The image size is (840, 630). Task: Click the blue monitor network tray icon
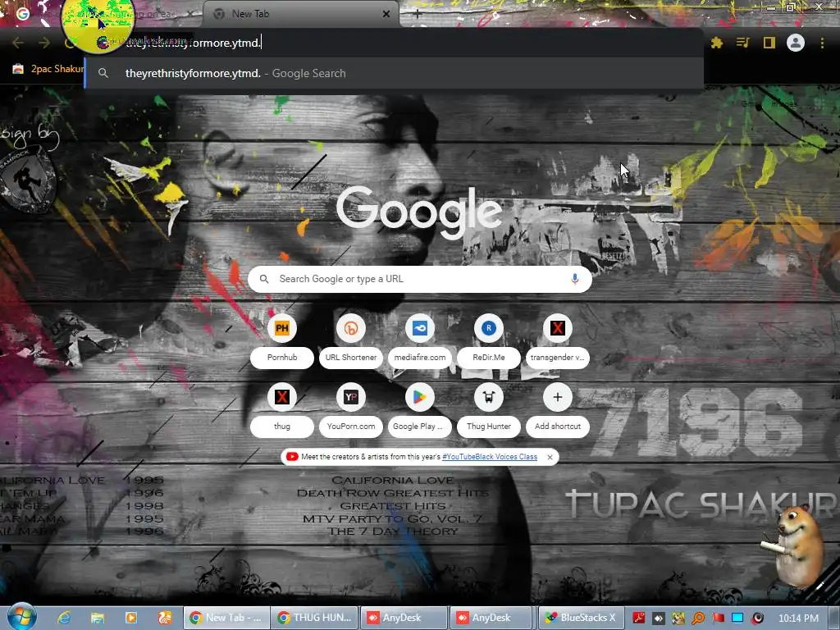[x=737, y=619]
